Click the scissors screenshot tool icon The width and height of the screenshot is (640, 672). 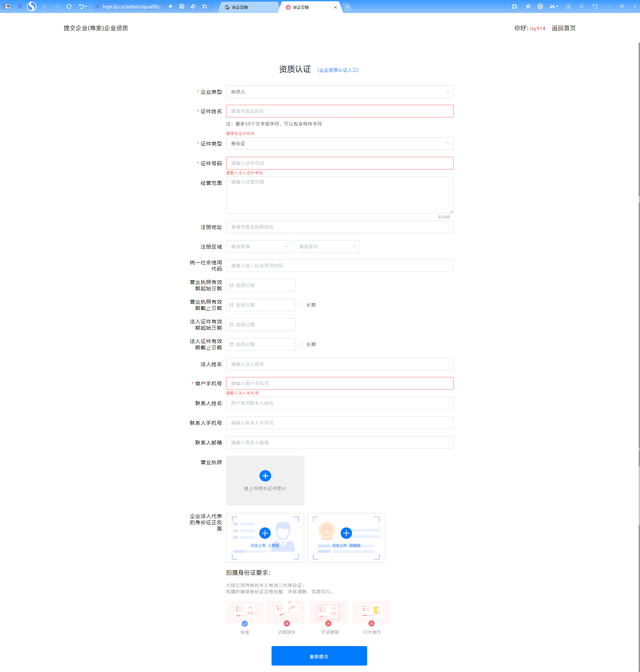point(552,6)
